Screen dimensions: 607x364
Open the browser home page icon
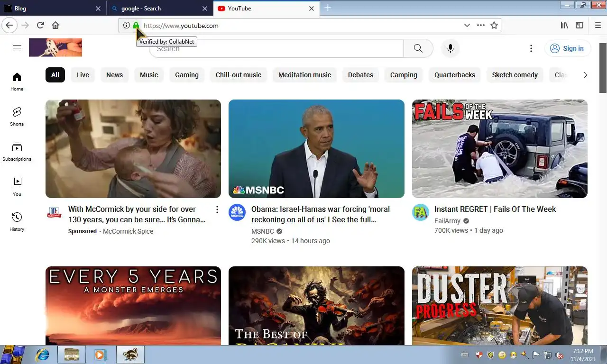55,25
